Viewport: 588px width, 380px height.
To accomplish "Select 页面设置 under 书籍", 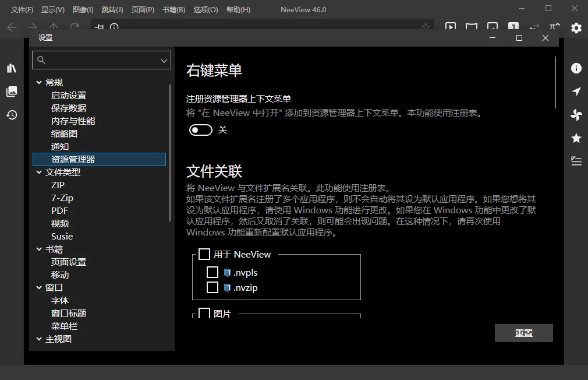I will pyautogui.click(x=69, y=262).
